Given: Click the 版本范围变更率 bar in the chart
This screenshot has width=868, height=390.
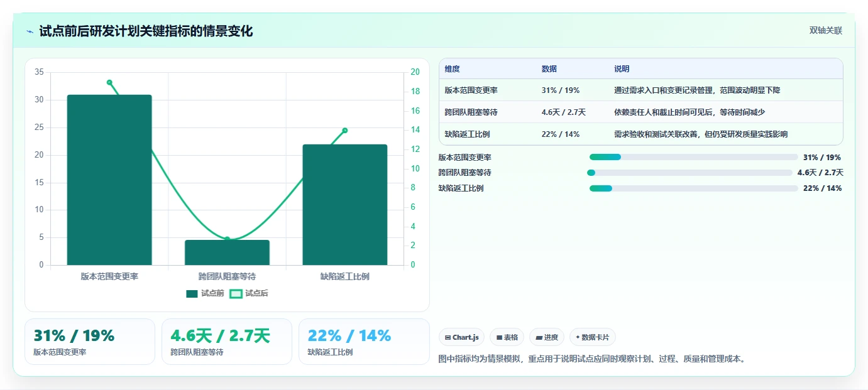Looking at the screenshot, I should pos(109,180).
